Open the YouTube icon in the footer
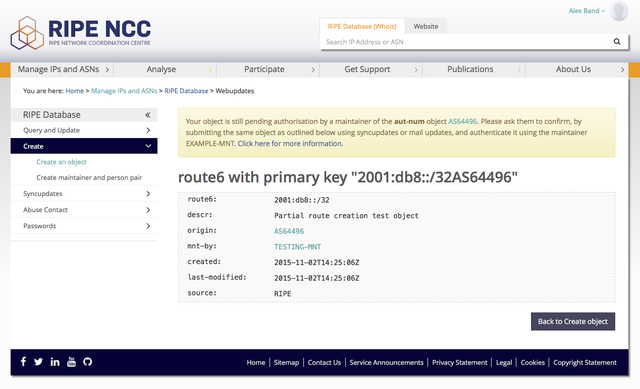This screenshot has height=389, width=640. 71,362
